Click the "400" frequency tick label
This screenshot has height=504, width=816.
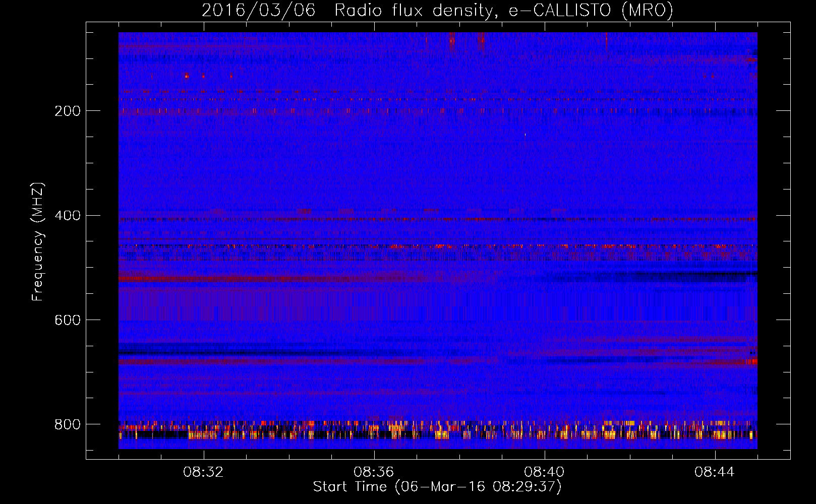point(68,216)
